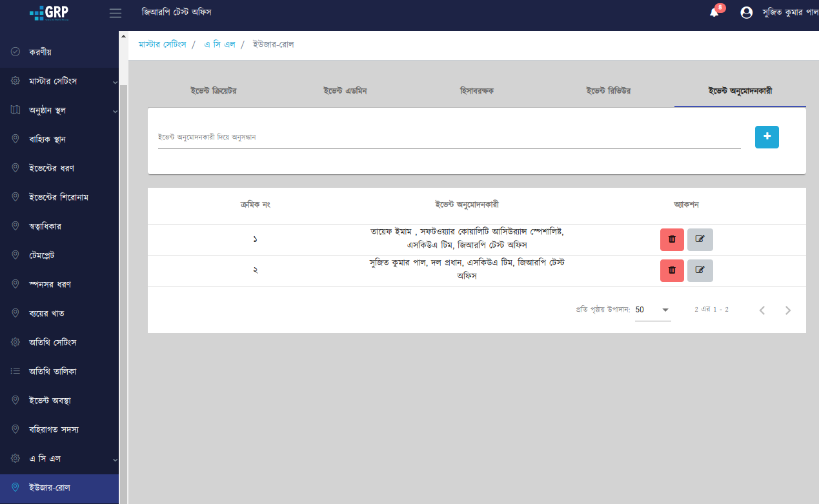Delete the first row তায়েফ ইমাম entry
Viewport: 819px width, 504px height.
pos(672,239)
